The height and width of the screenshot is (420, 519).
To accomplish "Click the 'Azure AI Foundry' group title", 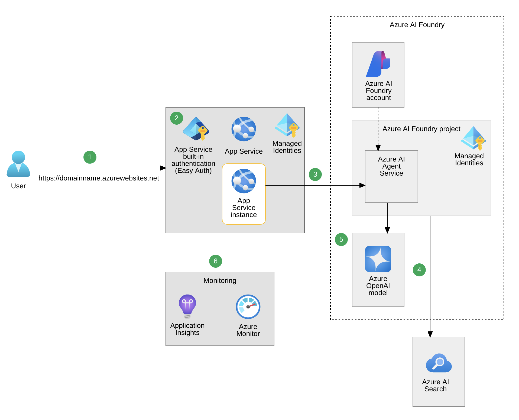I will (417, 25).
